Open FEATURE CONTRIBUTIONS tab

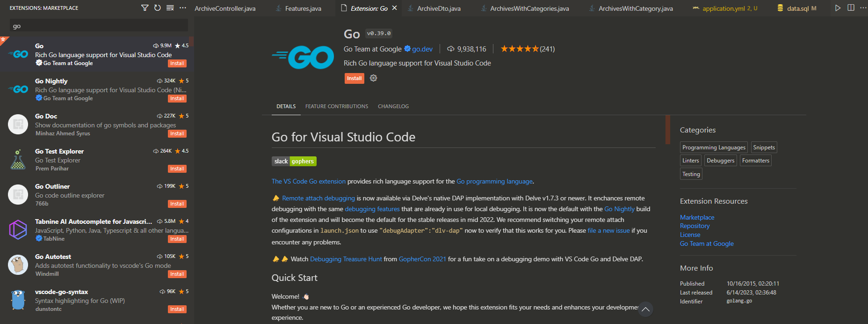[x=337, y=107]
